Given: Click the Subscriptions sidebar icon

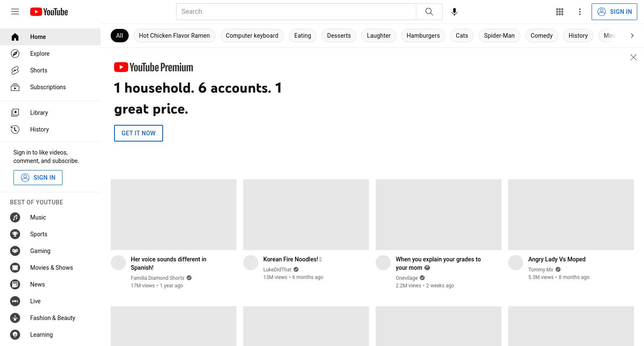Looking at the screenshot, I should click(15, 87).
